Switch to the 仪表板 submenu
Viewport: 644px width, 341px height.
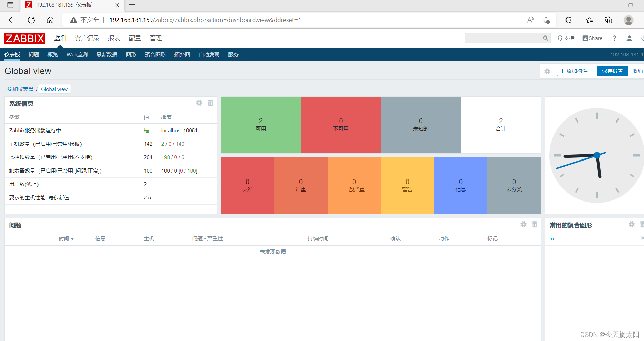[x=12, y=55]
